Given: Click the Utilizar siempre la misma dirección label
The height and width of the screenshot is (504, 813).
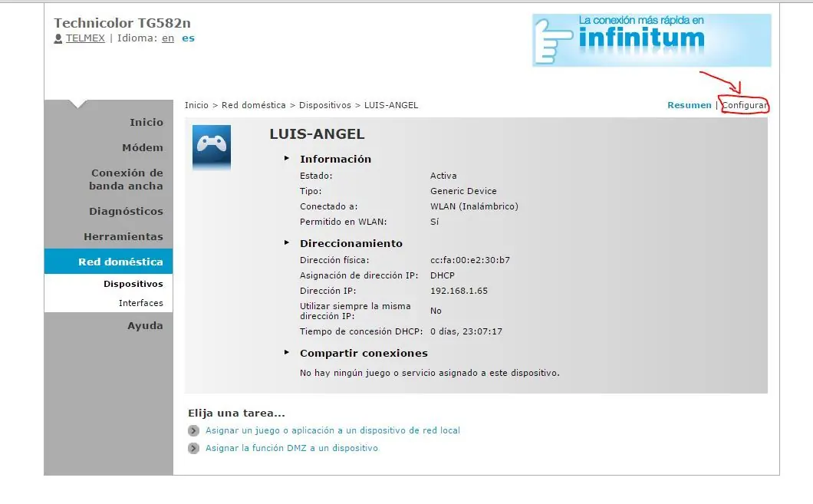Looking at the screenshot, I should pyautogui.click(x=355, y=311).
